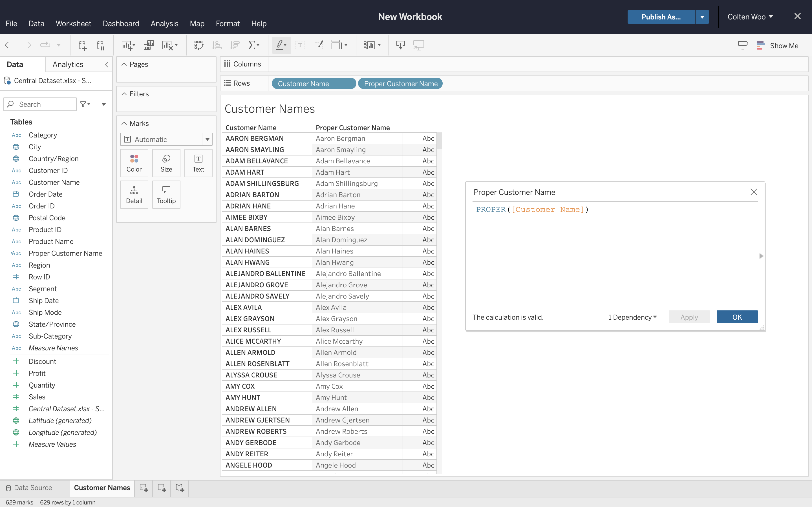Click OK in the calculation dialog
Image resolution: width=812 pixels, height=507 pixels.
737,317
